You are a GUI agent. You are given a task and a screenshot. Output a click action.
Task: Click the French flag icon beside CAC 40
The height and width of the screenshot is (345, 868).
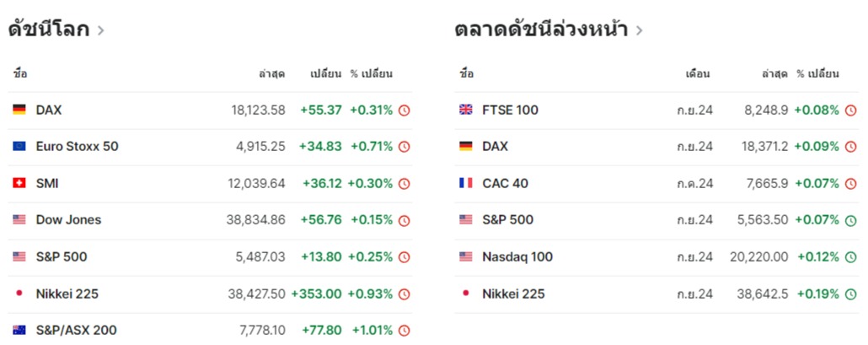pos(465,183)
